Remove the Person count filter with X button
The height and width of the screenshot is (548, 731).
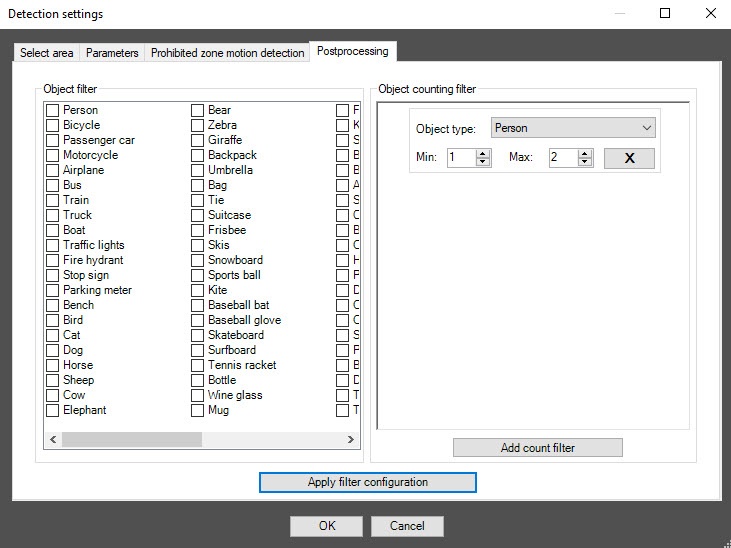[x=629, y=158]
